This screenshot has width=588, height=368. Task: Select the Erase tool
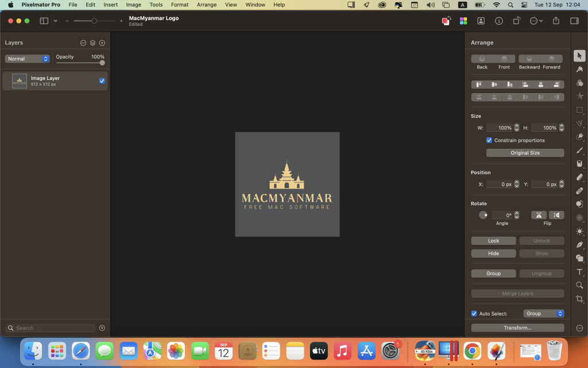click(x=579, y=177)
